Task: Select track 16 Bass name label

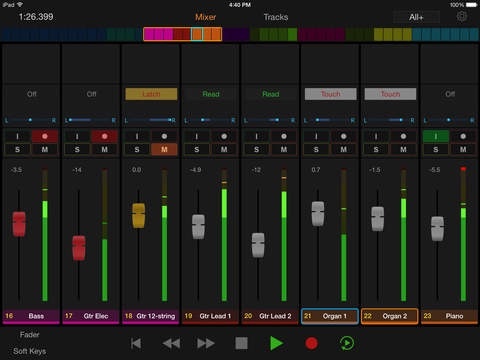Action: (x=31, y=316)
